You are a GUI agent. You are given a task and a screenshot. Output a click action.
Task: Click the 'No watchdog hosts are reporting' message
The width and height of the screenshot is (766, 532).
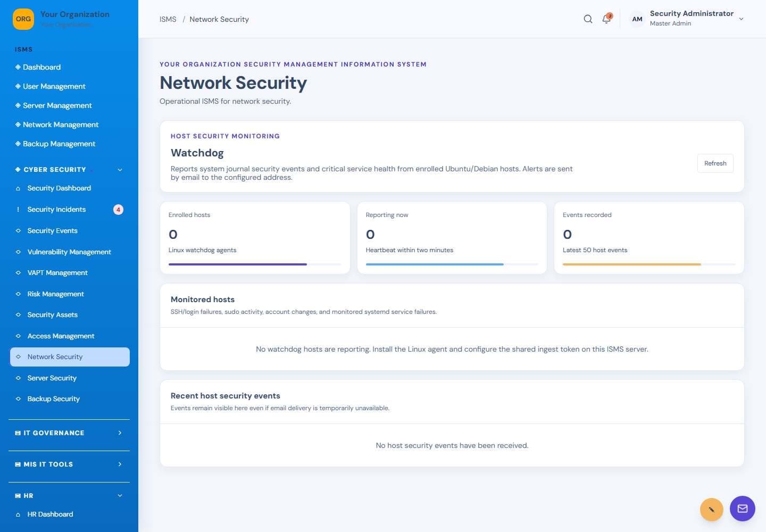pos(452,350)
